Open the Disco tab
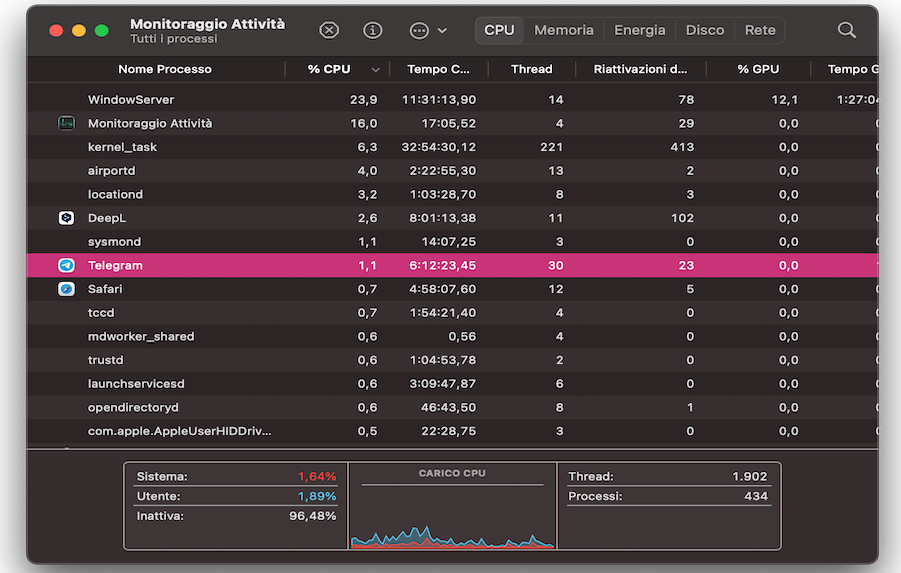901x573 pixels. pos(704,30)
